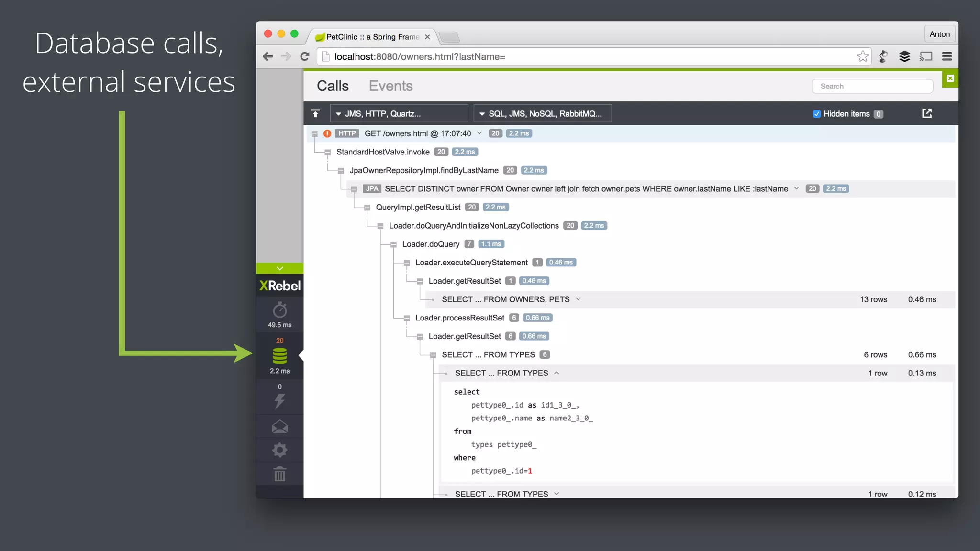Bookmark page with the star icon
The width and height of the screenshot is (980, 551).
[862, 56]
